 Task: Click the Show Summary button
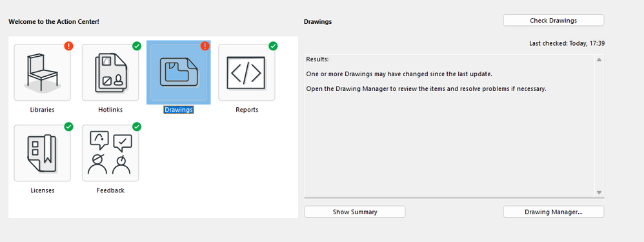point(355,212)
